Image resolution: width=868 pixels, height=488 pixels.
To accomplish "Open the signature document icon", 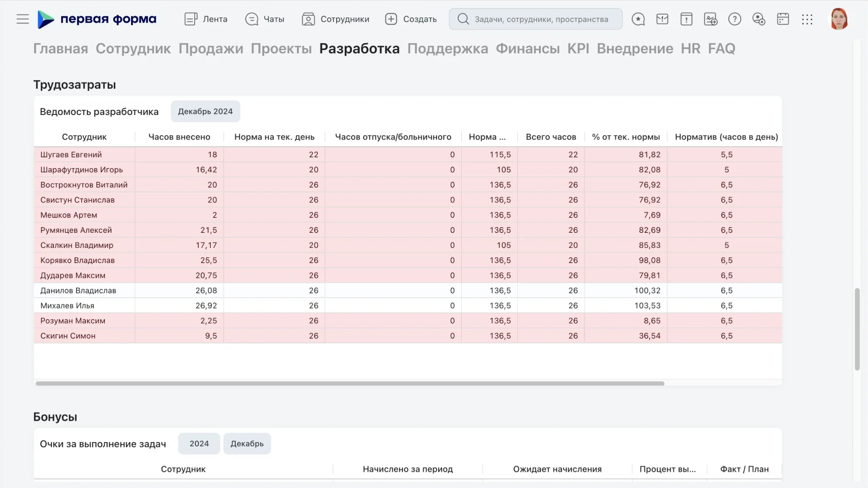I will point(711,19).
